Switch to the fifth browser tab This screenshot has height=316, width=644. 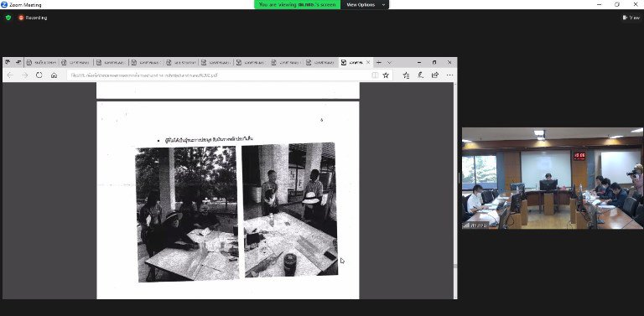point(181,62)
